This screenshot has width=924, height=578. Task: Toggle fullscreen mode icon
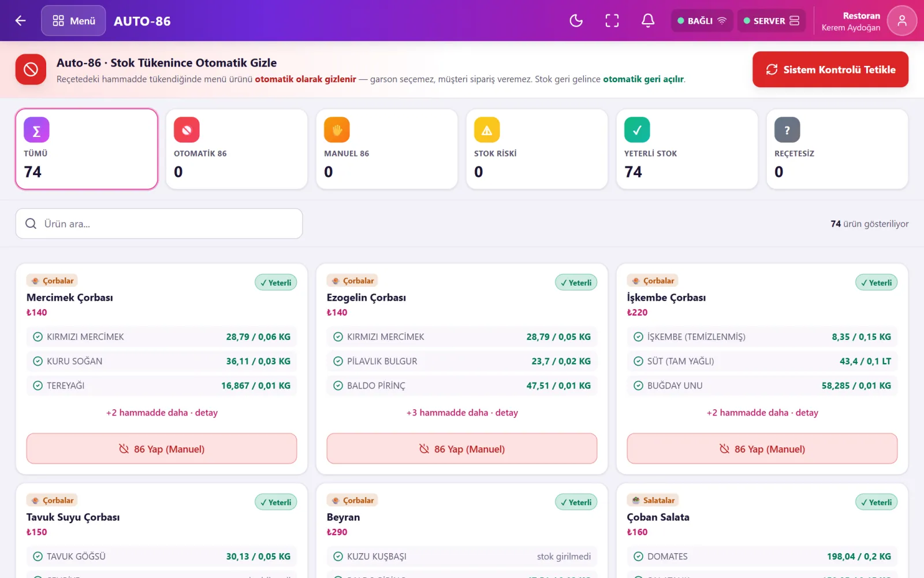612,21
